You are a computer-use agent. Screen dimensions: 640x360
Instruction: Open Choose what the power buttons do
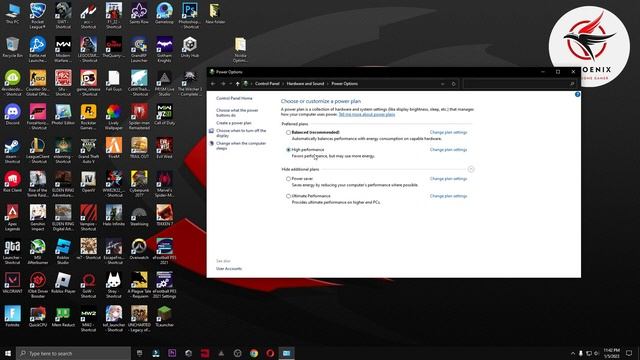click(x=237, y=113)
